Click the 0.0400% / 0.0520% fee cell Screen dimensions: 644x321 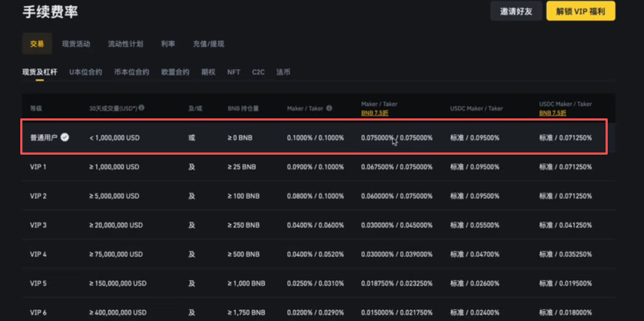click(315, 254)
